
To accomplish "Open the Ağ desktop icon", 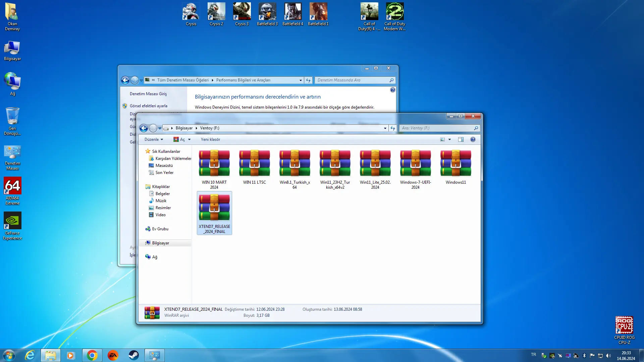I will click(12, 84).
